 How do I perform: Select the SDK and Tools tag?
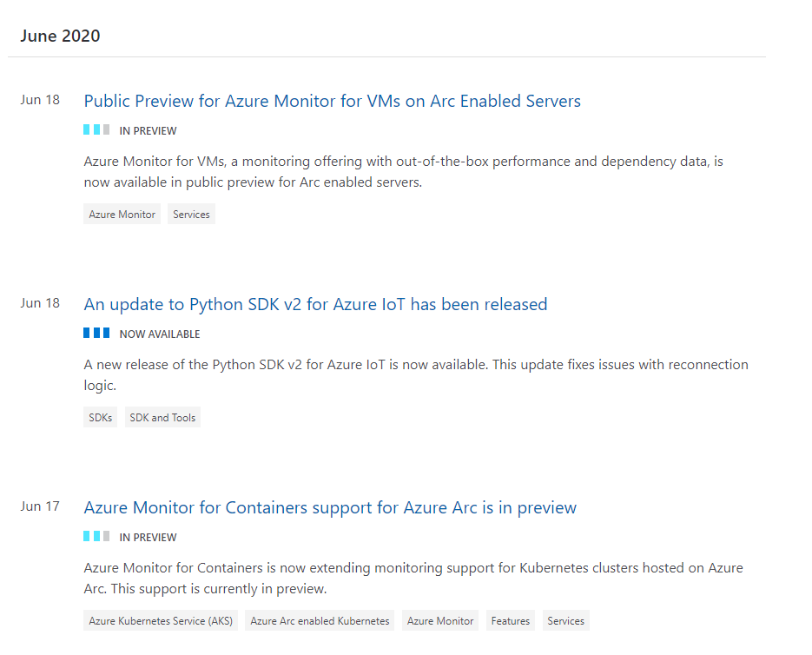162,417
